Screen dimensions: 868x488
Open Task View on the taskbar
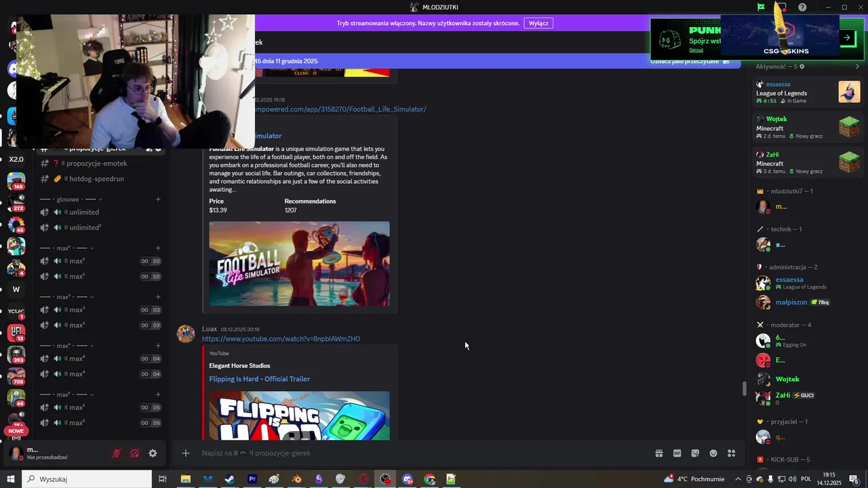coord(163,479)
